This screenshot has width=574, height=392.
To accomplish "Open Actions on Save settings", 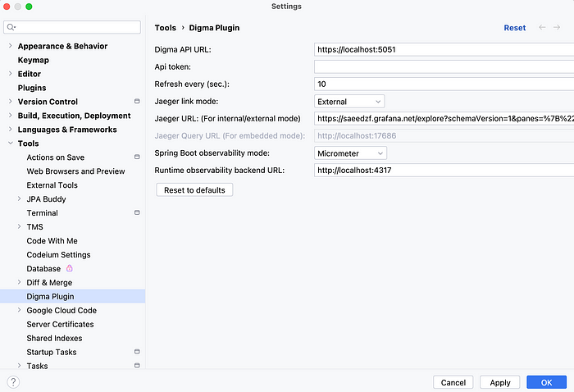I will tap(55, 157).
